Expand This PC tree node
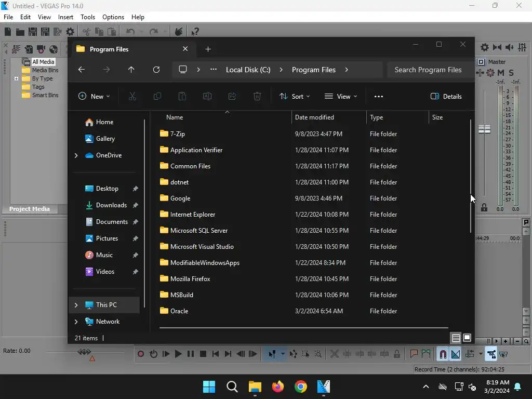 tap(76, 305)
